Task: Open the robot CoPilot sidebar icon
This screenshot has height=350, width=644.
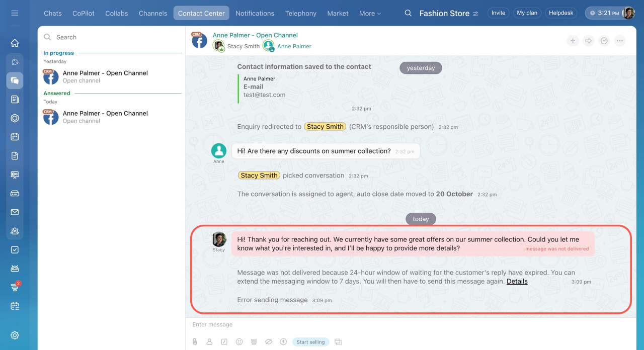Action: (x=15, y=269)
